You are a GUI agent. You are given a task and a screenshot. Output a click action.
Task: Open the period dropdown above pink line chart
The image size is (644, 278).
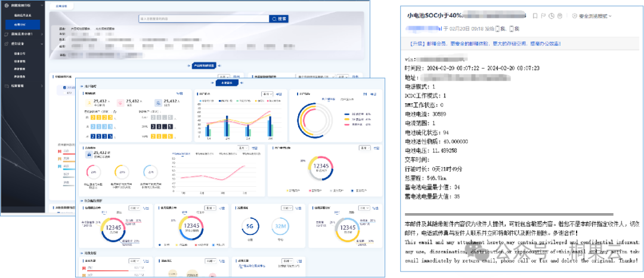tap(243, 147)
